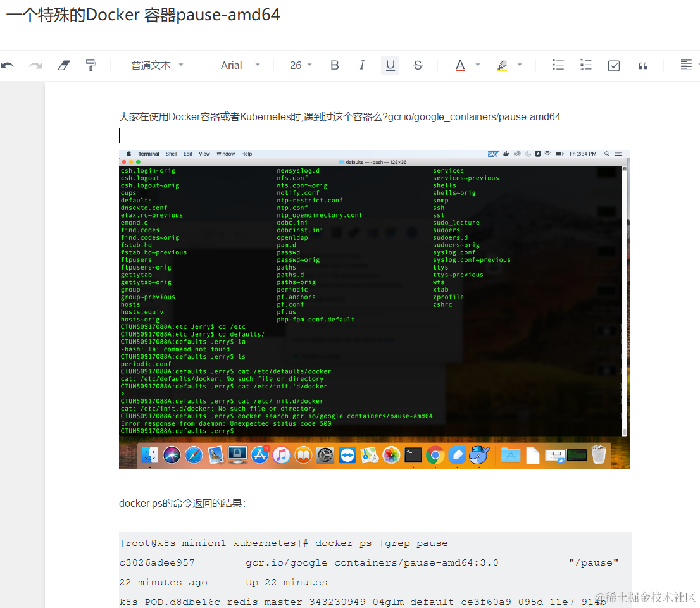Click Wi-Fi icon in the Mac menu bar
700x608 pixels.
(547, 154)
